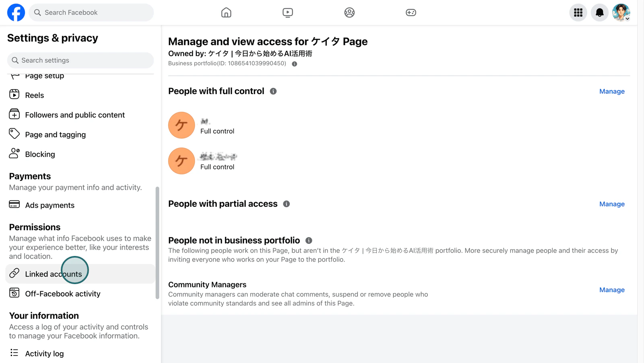Click the Facebook logo
Screen dimensions: 644x363
pos(16,12)
